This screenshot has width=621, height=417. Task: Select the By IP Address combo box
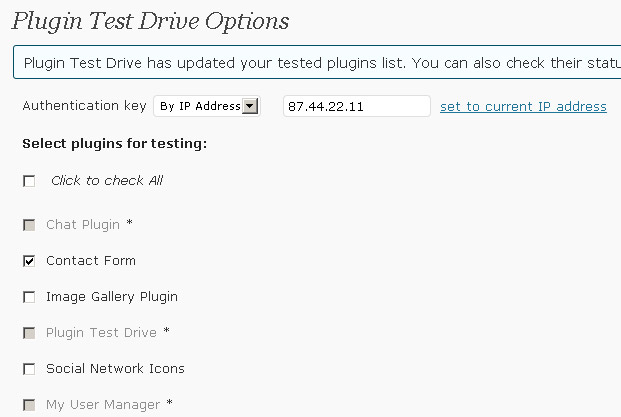(207, 106)
